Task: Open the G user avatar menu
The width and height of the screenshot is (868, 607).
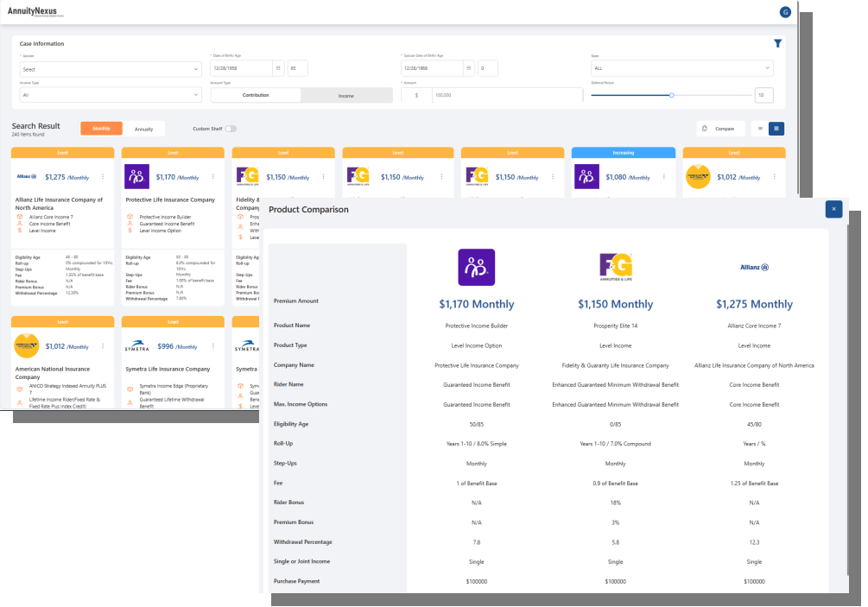Action: click(785, 12)
